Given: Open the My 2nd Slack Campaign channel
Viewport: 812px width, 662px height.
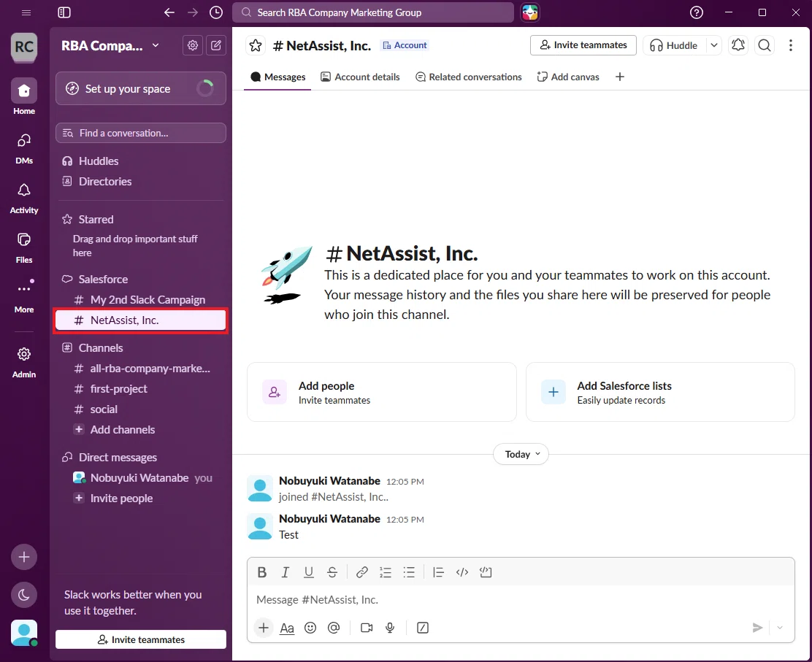Looking at the screenshot, I should click(x=141, y=300).
